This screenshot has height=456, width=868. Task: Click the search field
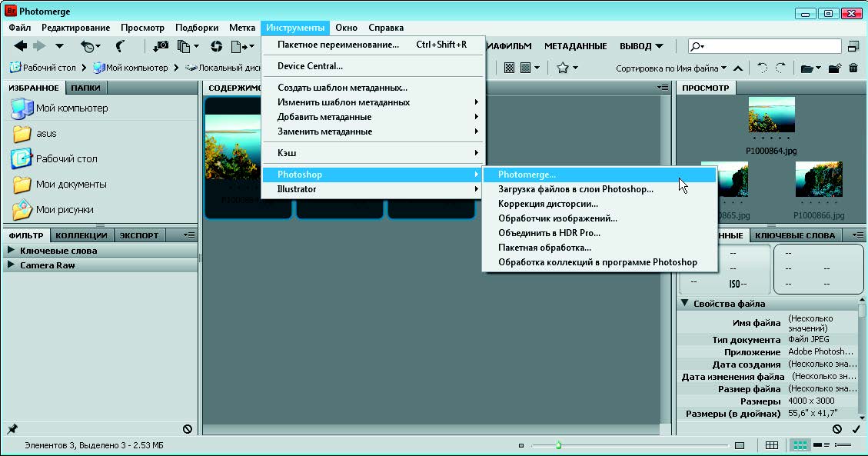tap(764, 46)
